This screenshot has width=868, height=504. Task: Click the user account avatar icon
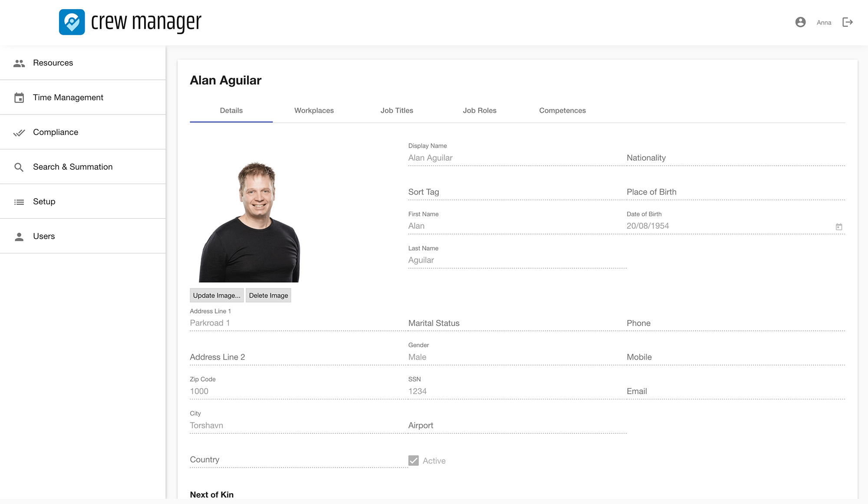coord(800,22)
